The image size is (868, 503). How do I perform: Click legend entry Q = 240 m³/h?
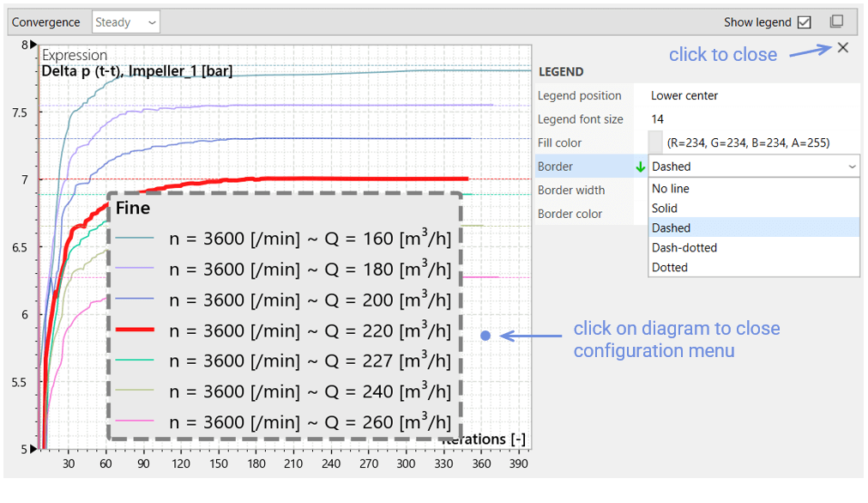tap(283, 391)
